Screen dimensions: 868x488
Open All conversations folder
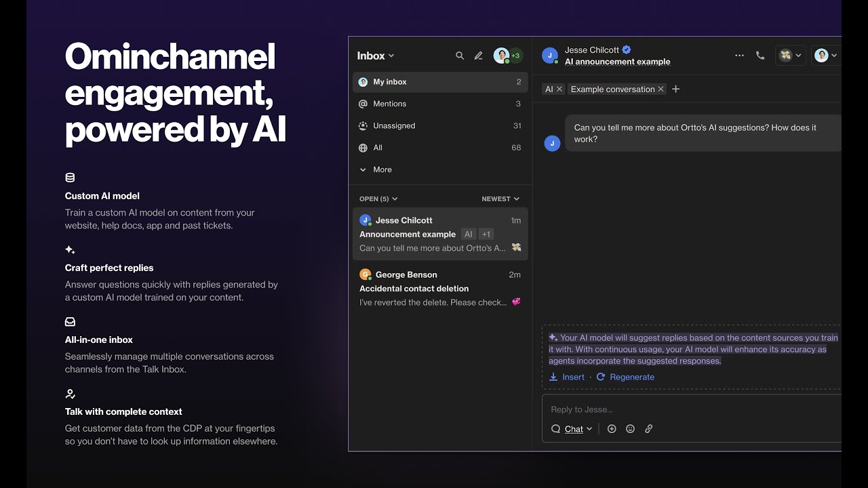tap(440, 148)
